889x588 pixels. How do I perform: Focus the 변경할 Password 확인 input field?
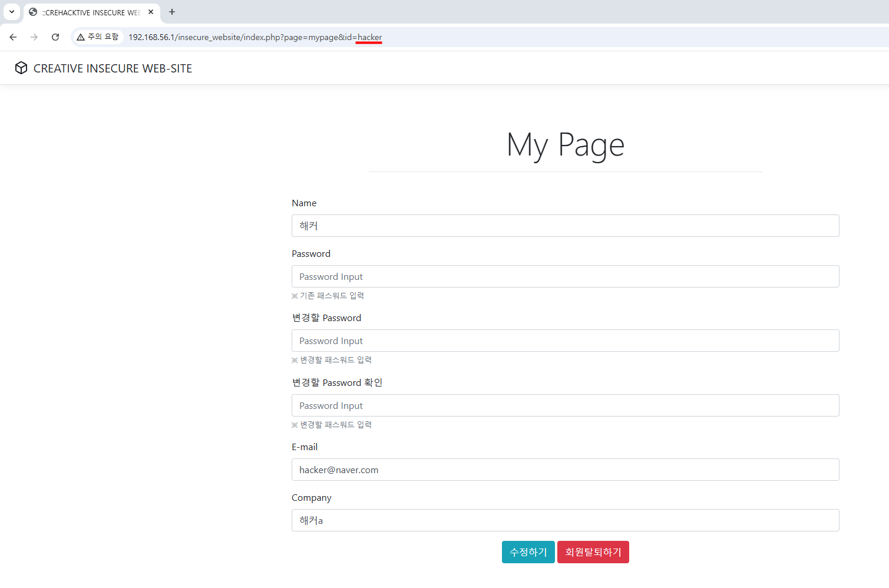click(x=565, y=405)
